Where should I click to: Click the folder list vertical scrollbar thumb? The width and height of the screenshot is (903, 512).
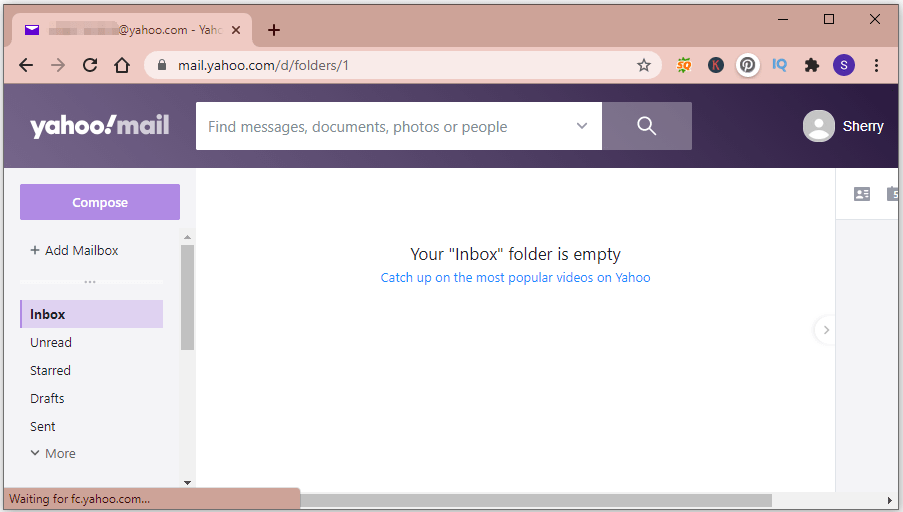187,297
